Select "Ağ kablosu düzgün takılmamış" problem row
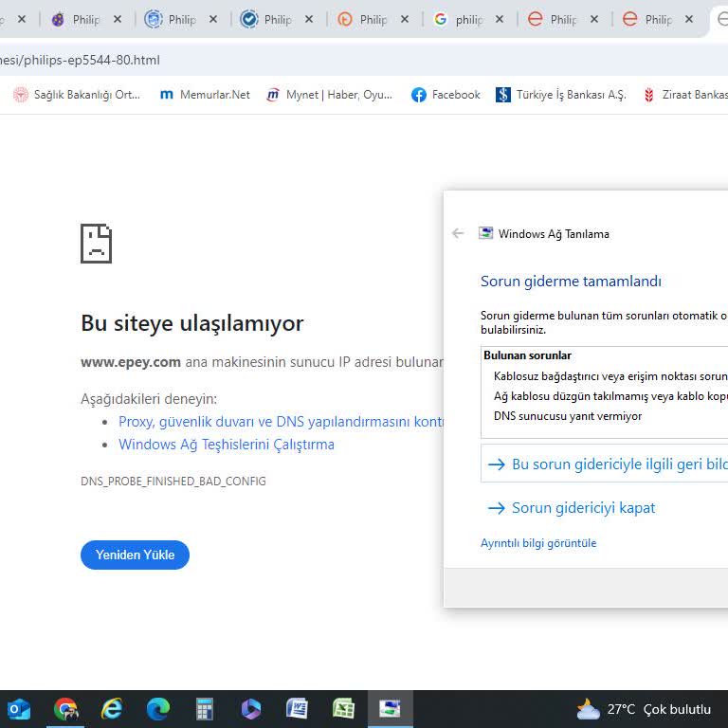728x728 pixels. 610,396
